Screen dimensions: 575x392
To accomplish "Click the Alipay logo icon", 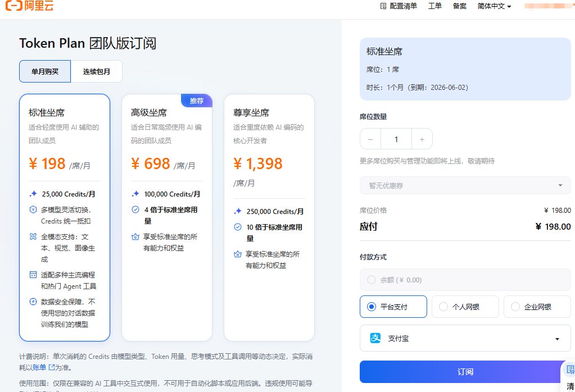I will click(375, 338).
